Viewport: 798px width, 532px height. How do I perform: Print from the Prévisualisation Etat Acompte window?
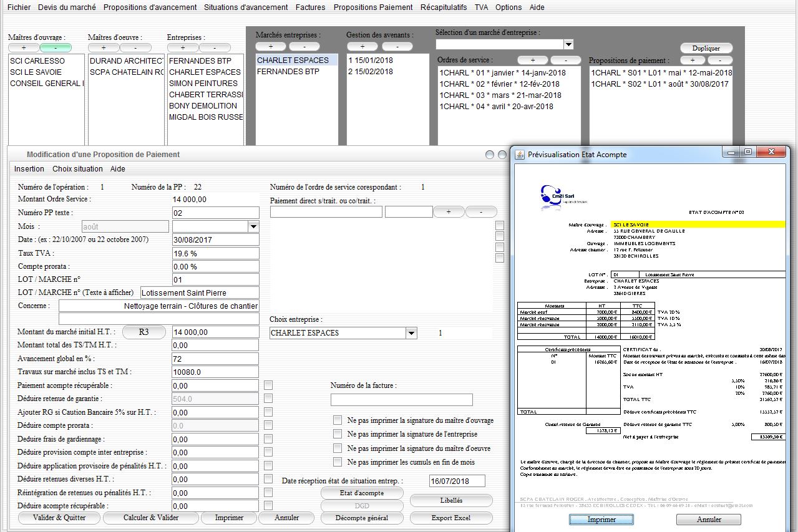point(601,519)
